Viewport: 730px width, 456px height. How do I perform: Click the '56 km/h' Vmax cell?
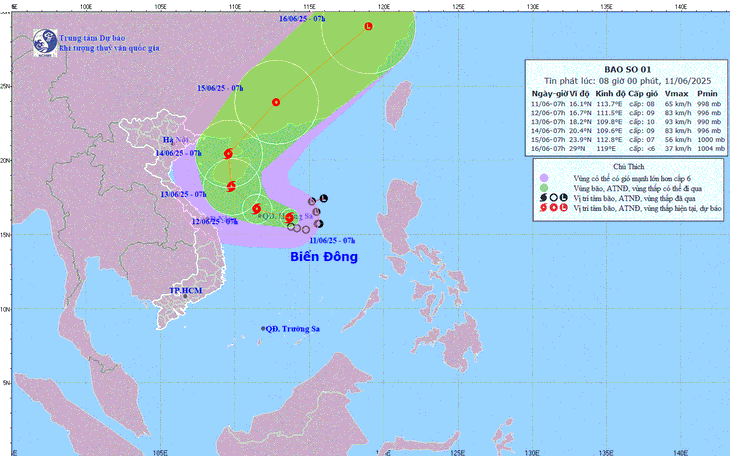tap(678, 140)
